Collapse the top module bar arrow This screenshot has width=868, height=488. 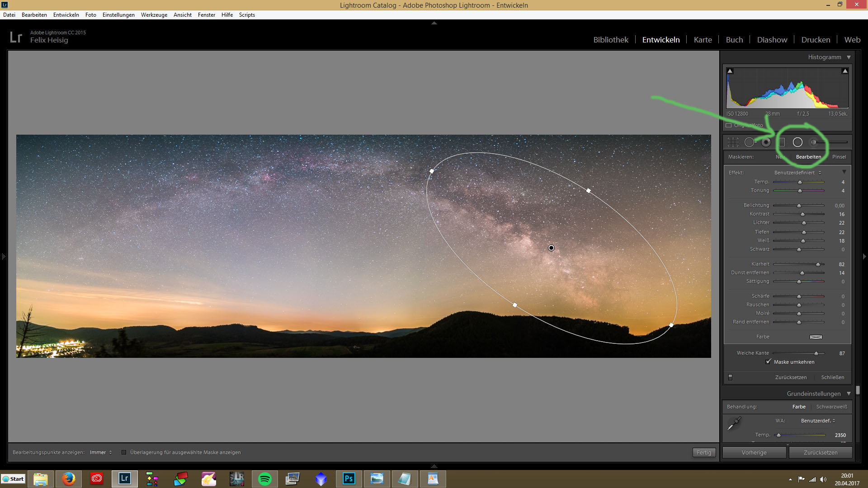(434, 23)
